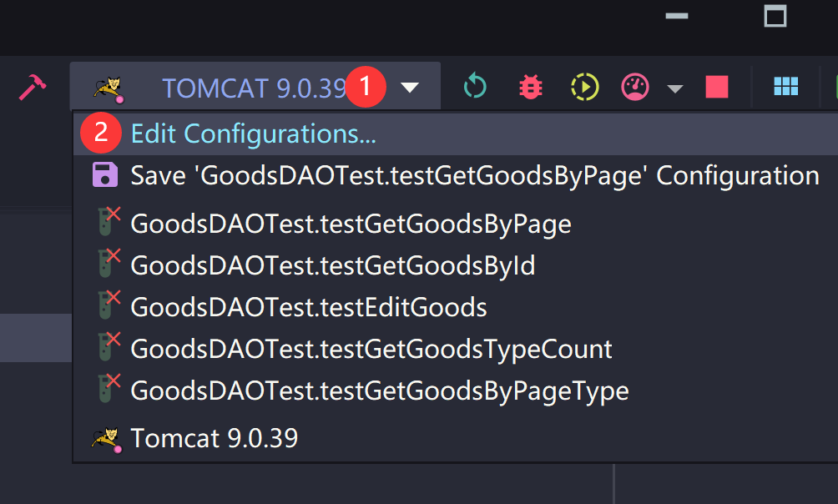Expand the dropdown arrow beside the profiler icon
Screen dimensions: 838x504
click(674, 88)
